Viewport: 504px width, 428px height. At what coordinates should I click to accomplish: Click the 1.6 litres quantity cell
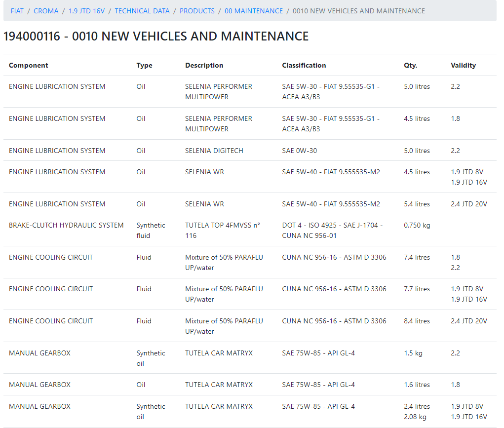(417, 385)
